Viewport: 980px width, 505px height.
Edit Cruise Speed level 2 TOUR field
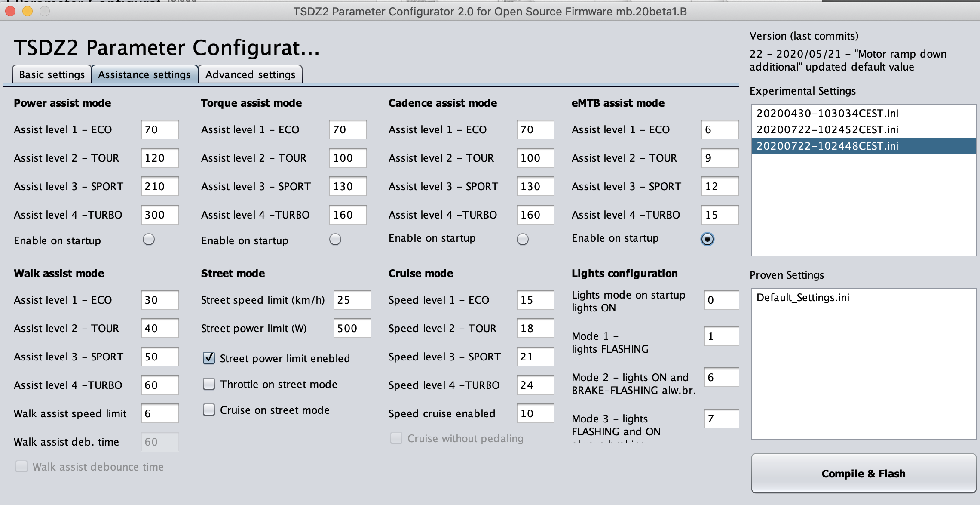pyautogui.click(x=535, y=328)
